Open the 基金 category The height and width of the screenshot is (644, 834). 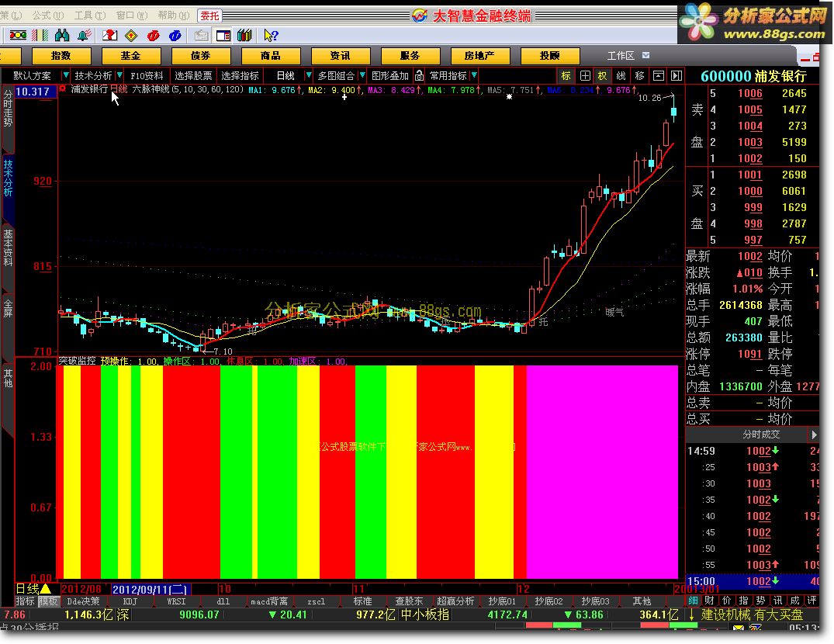(x=131, y=56)
